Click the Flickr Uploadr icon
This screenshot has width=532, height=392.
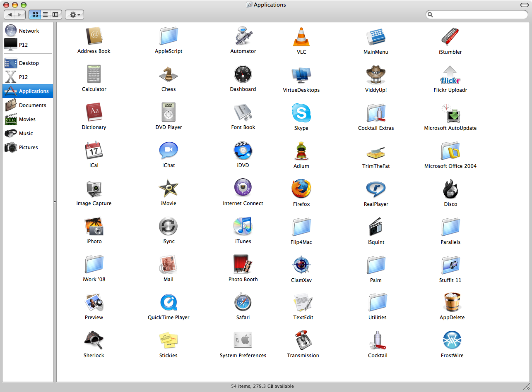pyautogui.click(x=450, y=75)
